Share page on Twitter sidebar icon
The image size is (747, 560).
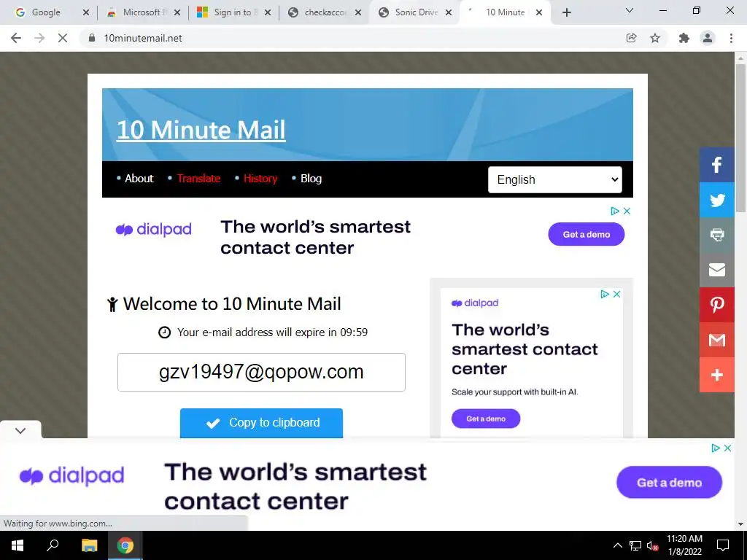[717, 200]
